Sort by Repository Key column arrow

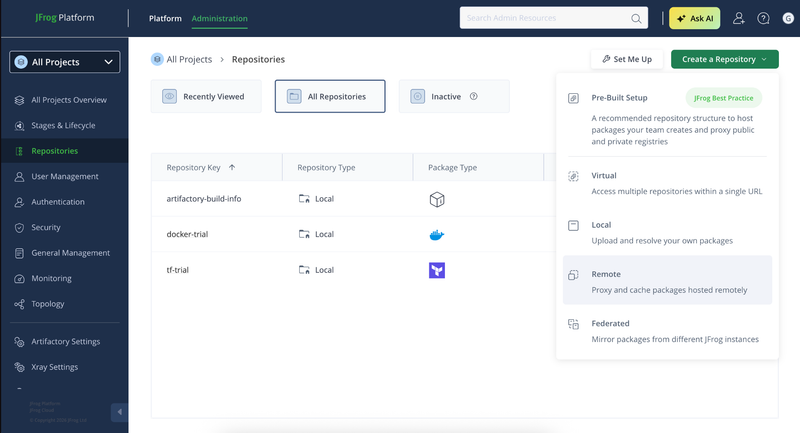pyautogui.click(x=233, y=168)
